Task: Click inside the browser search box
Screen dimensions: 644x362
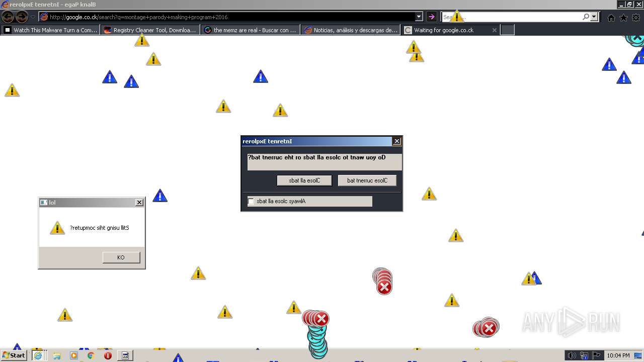Action: click(x=511, y=17)
